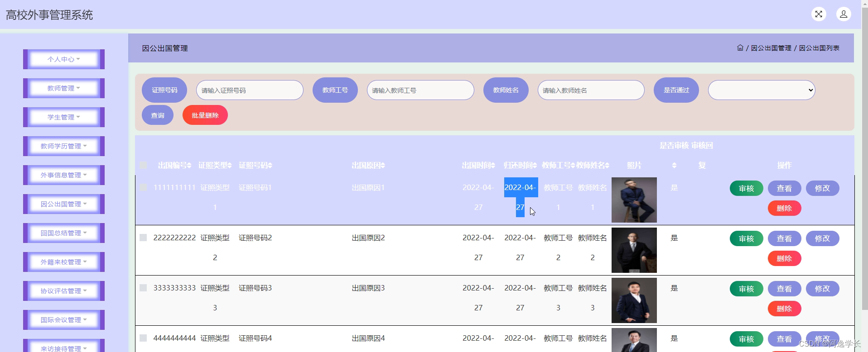Open the 是否通过 dropdown select
The image size is (868, 352).
(762, 90)
